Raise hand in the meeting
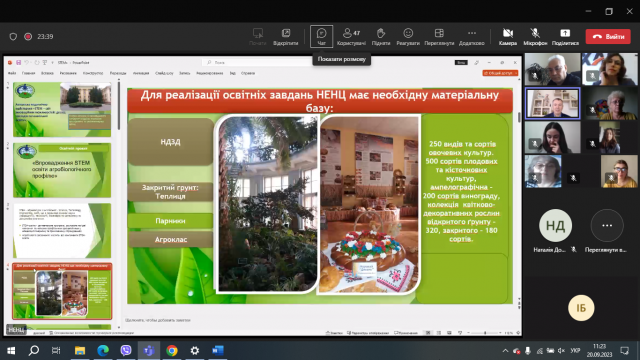The image size is (640, 360). point(381,36)
